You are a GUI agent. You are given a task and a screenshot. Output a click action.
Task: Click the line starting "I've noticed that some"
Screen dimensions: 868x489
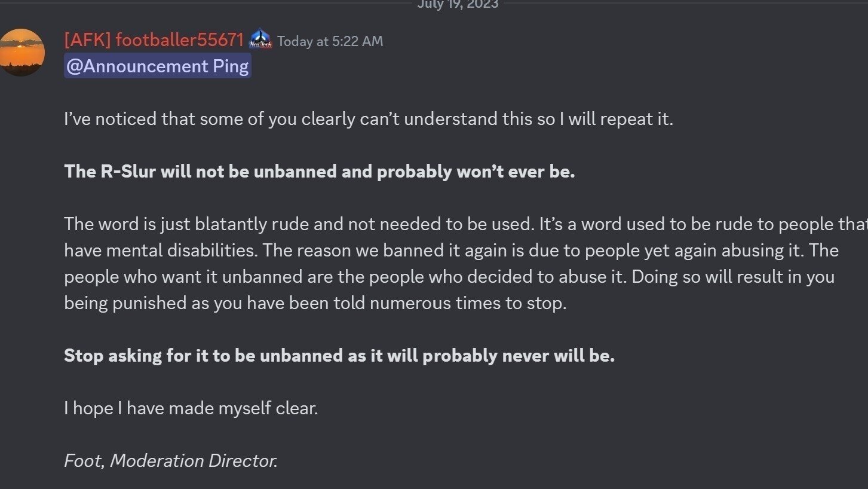pos(369,119)
